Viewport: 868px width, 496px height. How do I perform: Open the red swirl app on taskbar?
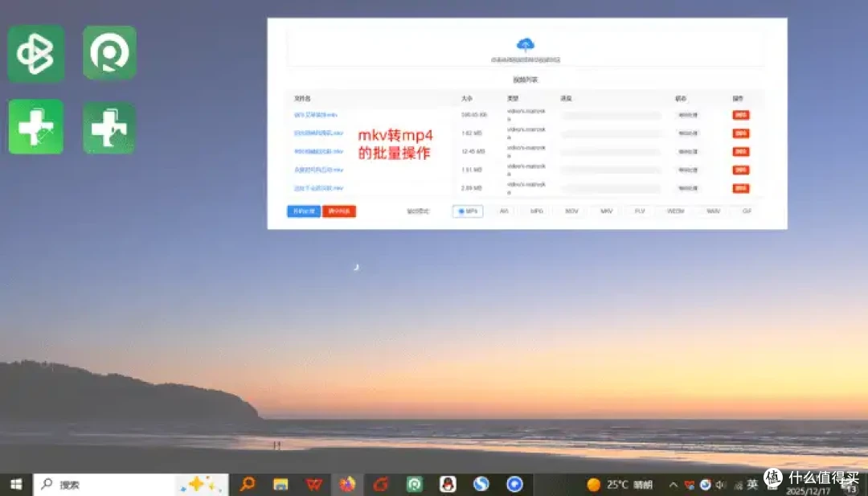coord(381,485)
